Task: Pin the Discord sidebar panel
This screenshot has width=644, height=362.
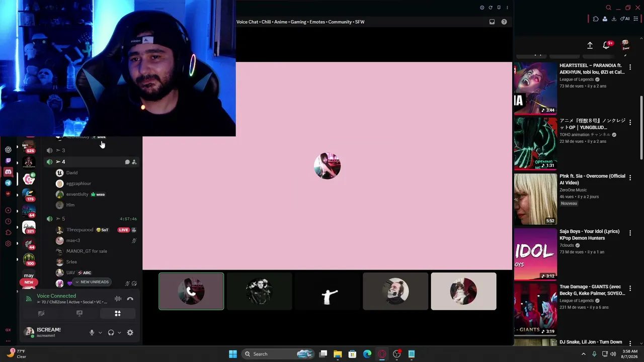Action: coord(499,8)
